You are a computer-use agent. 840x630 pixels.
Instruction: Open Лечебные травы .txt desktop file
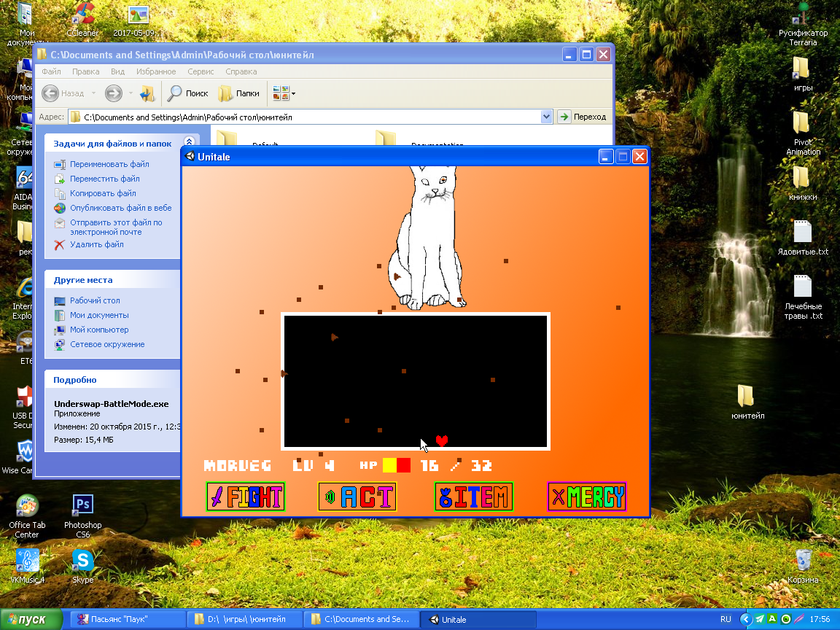[x=803, y=297]
